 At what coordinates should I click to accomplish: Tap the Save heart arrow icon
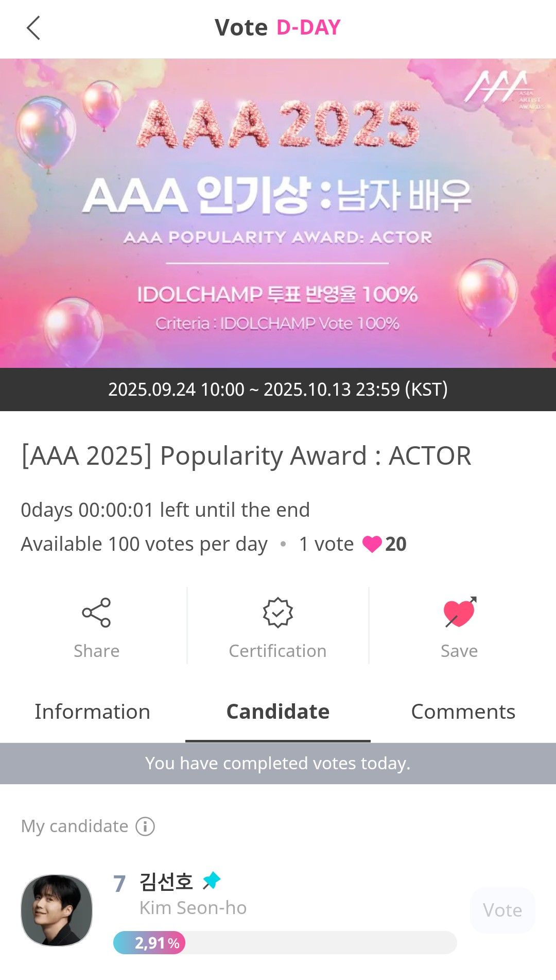click(x=459, y=613)
